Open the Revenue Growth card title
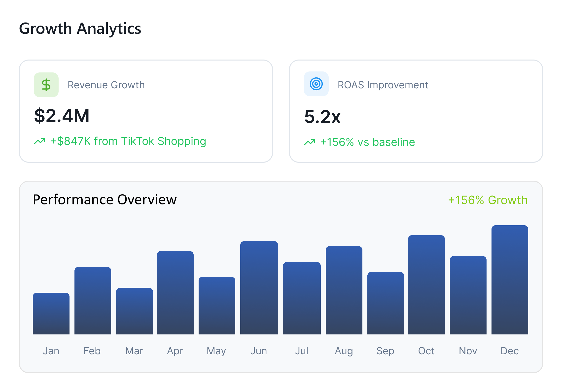Image resolution: width=562 pixels, height=392 pixels. pyautogui.click(x=106, y=85)
